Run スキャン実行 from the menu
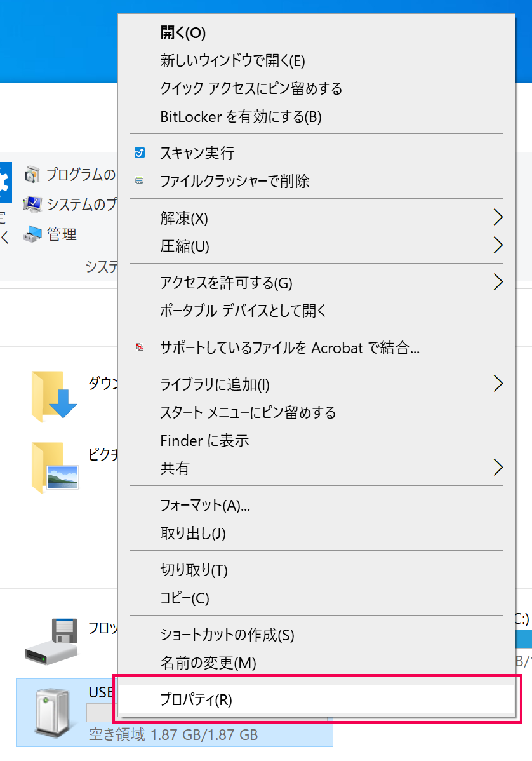The width and height of the screenshot is (532, 761). pos(317,153)
